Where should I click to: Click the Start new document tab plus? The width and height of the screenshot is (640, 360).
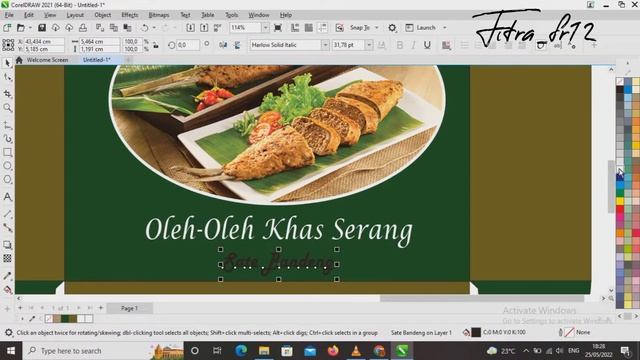point(128,60)
